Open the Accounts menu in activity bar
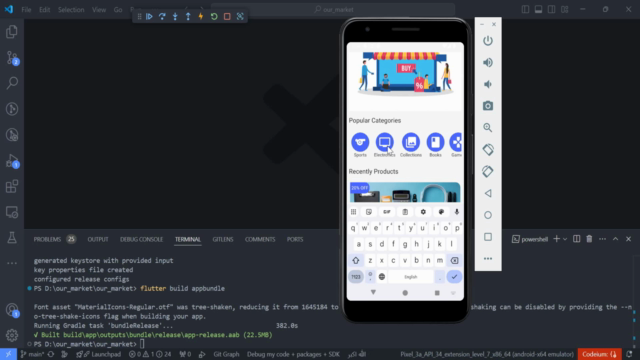Image resolution: width=640 pixels, height=360 pixels. 12,310
